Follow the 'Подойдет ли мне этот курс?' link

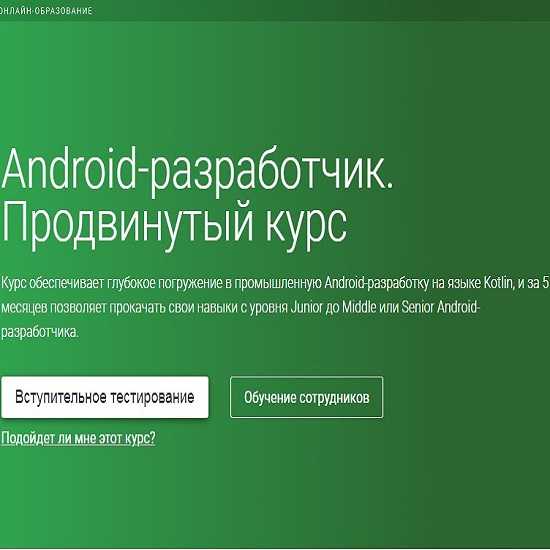(x=78, y=438)
